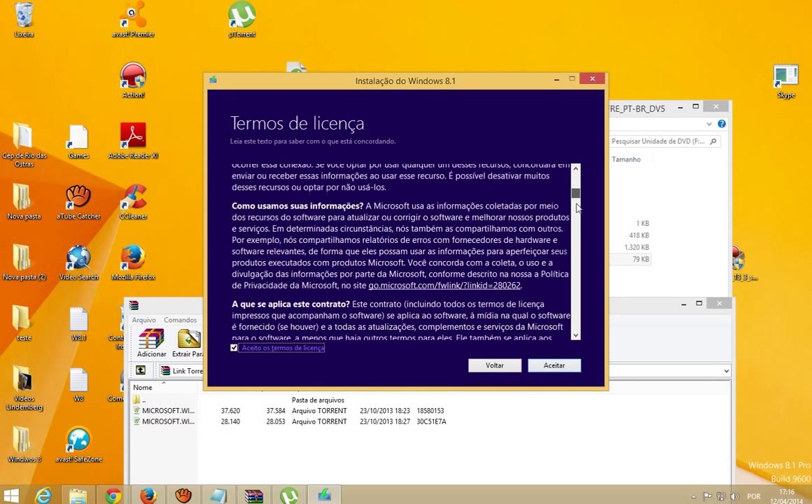Open aTube Catcher from taskbar
812x504 pixels.
point(183,495)
